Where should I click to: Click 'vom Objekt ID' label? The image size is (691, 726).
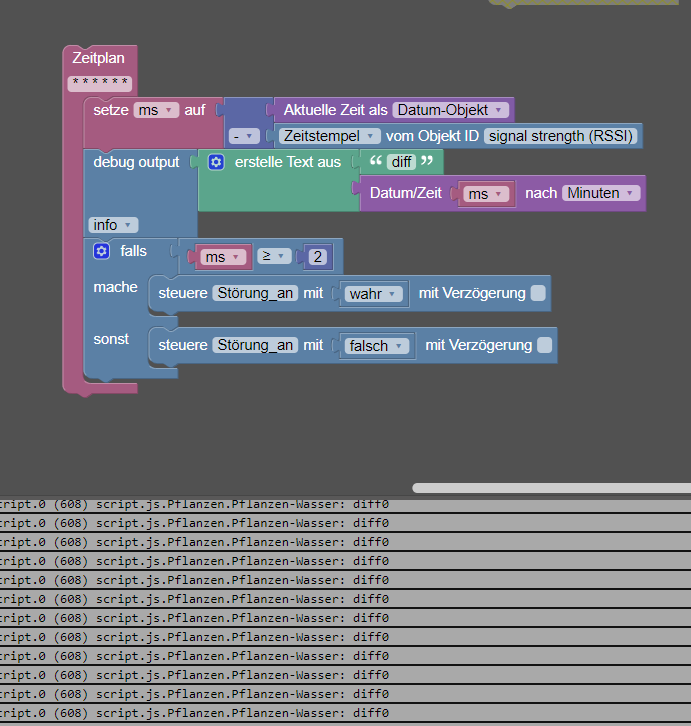pyautogui.click(x=432, y=136)
